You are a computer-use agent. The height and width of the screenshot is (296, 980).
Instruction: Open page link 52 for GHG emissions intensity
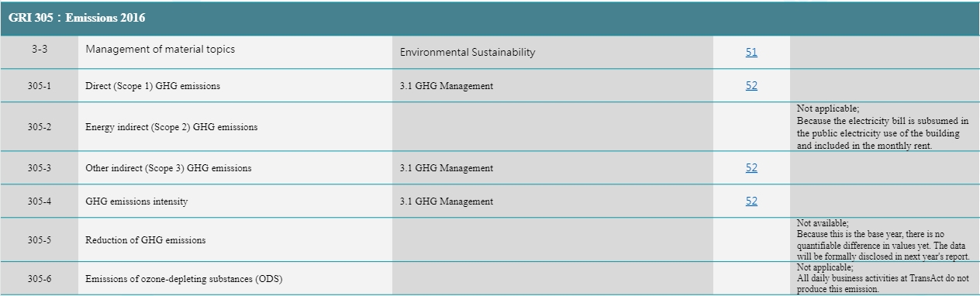coord(751,201)
